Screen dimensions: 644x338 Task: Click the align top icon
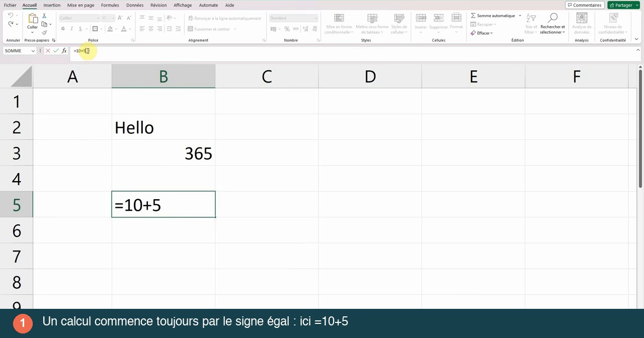pos(142,18)
